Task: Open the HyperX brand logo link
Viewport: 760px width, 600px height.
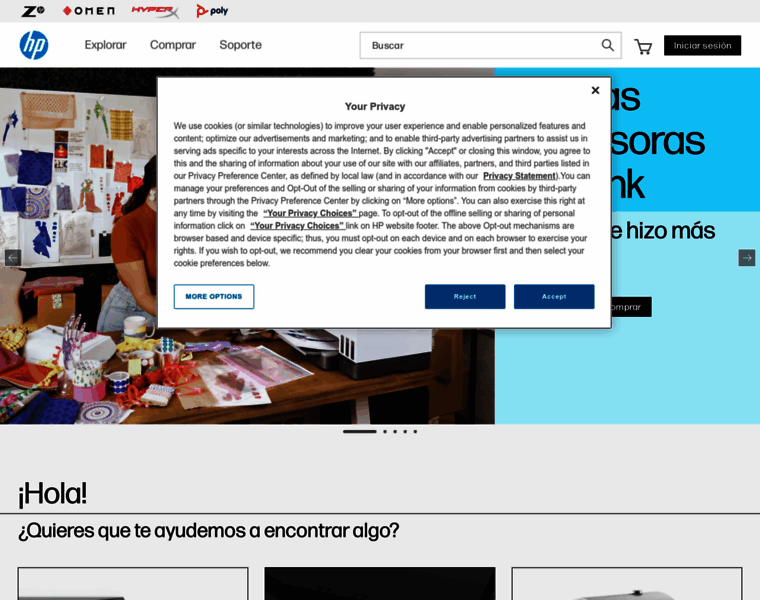Action: (155, 11)
